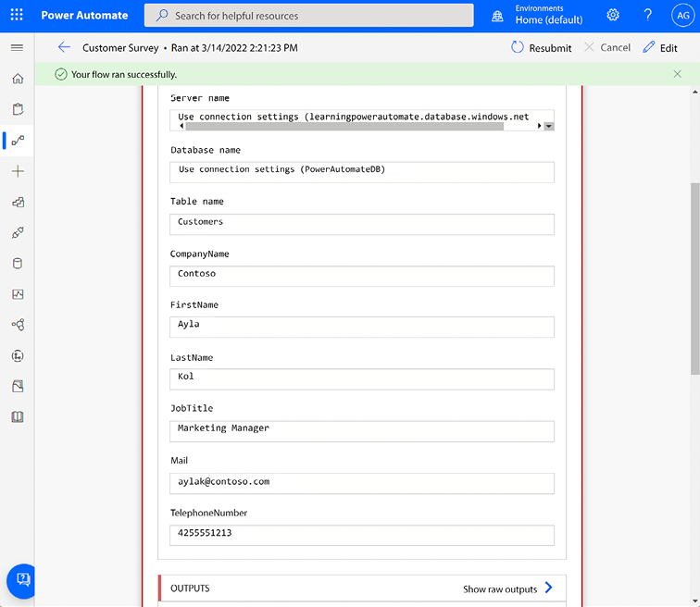Open Action items clipboard icon in sidebar
Image resolution: width=700 pixels, height=607 pixels.
coord(18,109)
